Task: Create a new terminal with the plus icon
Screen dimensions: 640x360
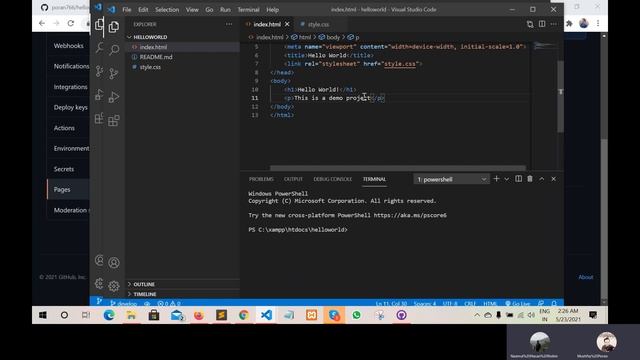Action: [x=496, y=179]
